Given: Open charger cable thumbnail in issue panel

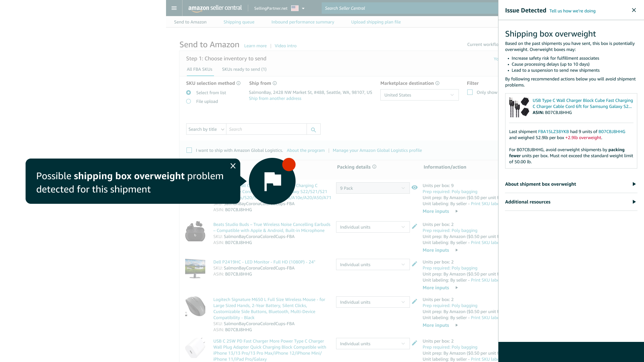Looking at the screenshot, I should 519,107.
